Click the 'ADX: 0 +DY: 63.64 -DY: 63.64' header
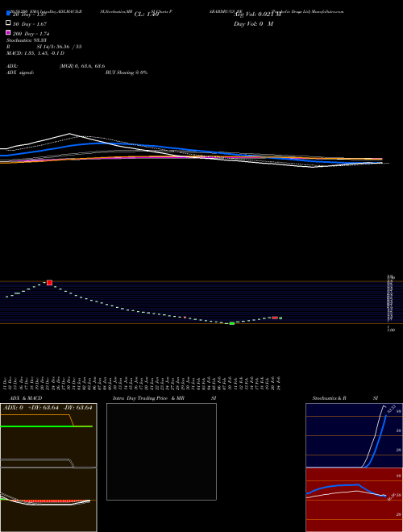Viewport: 403px width, 532px height. [x=48, y=408]
